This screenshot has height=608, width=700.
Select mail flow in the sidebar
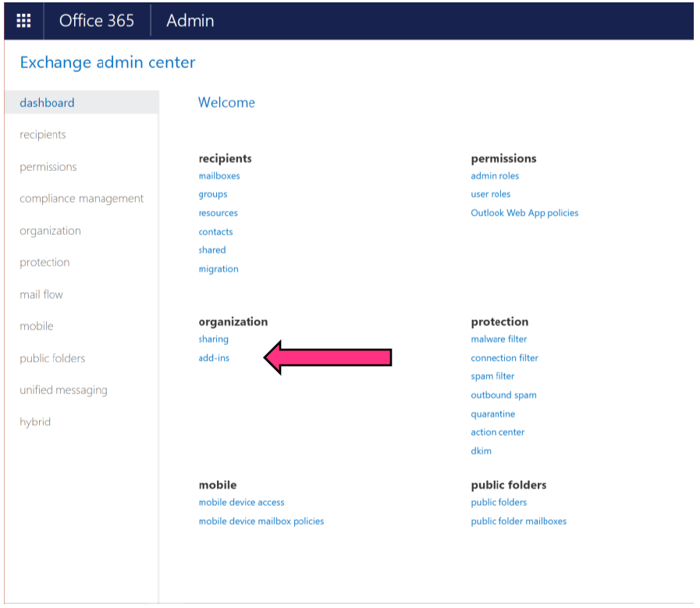click(41, 294)
